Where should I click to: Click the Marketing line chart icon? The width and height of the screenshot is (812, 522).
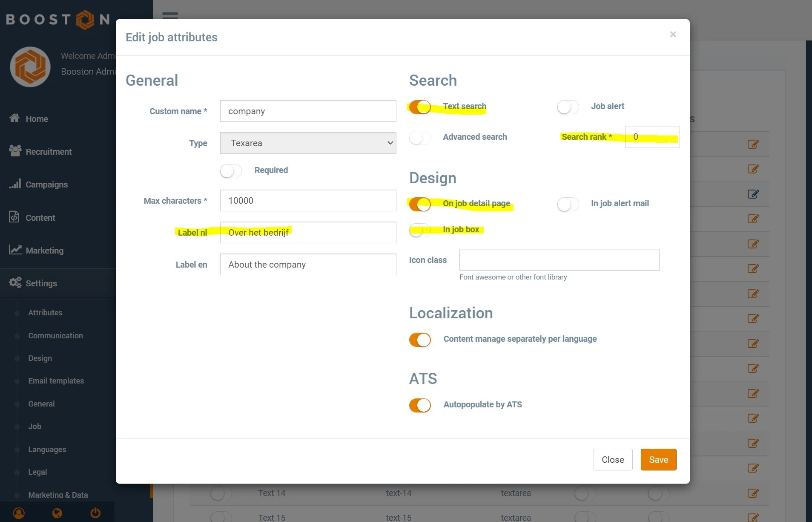point(15,250)
